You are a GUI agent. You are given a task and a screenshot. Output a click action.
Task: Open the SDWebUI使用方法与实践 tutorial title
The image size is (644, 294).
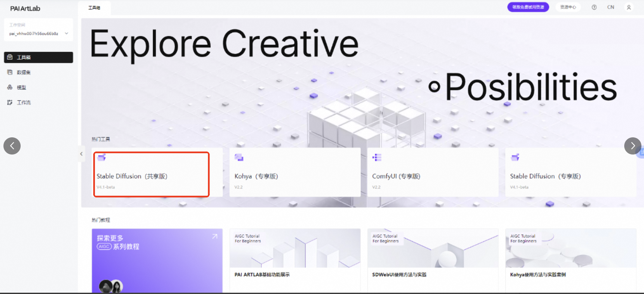(399, 275)
